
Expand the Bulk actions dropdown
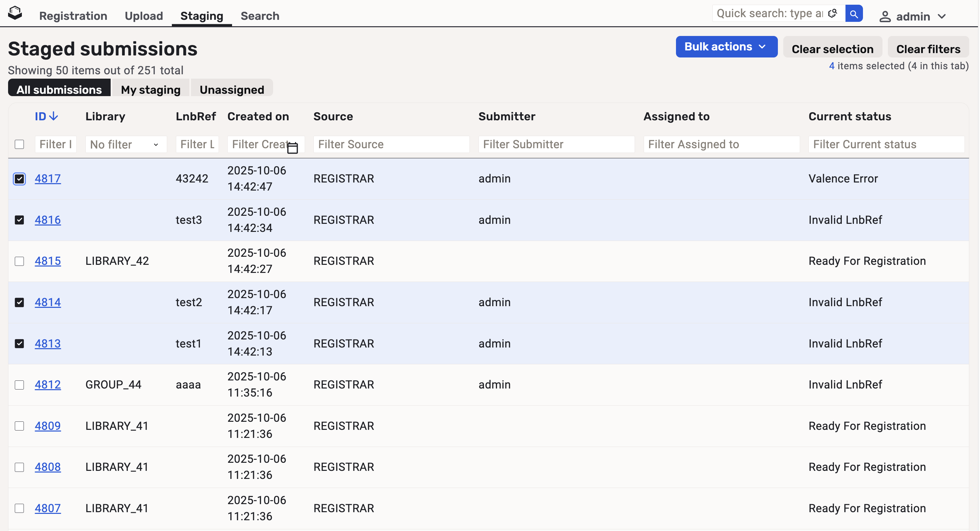click(x=726, y=47)
